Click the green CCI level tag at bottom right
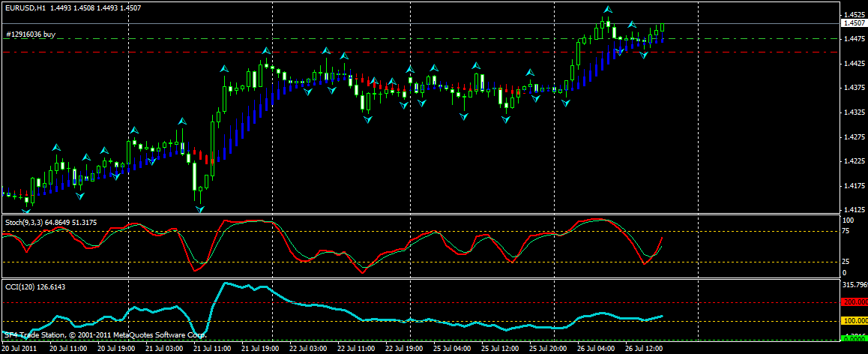Image resolution: width=868 pixels, height=354 pixels. pyautogui.click(x=854, y=338)
